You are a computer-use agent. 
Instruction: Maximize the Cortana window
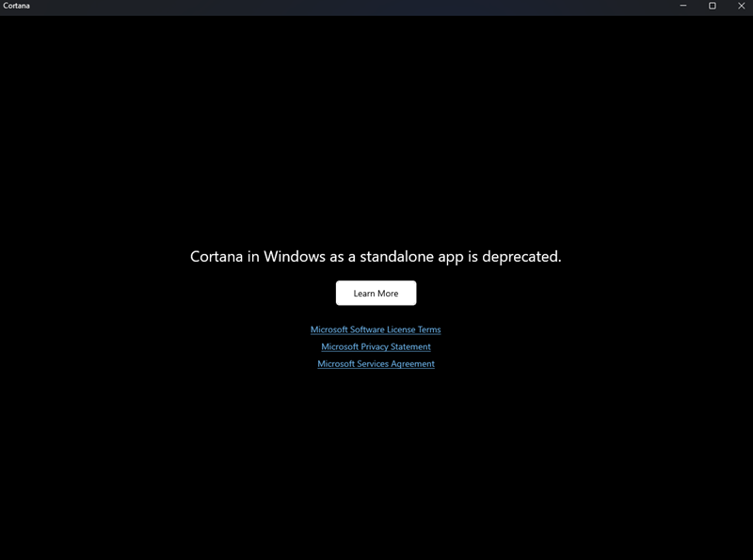click(x=710, y=8)
